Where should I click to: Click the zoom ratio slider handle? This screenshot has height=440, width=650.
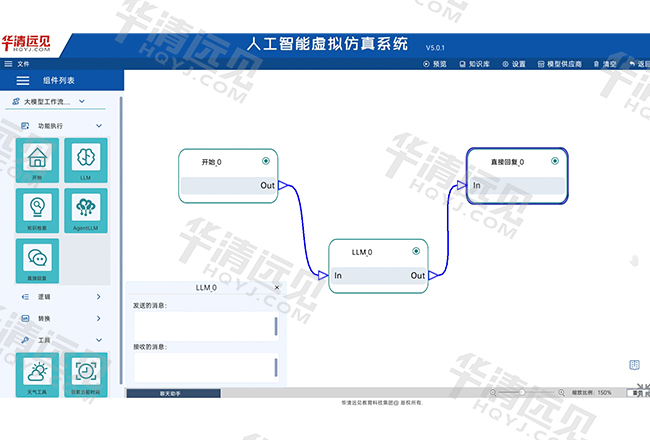(521, 393)
